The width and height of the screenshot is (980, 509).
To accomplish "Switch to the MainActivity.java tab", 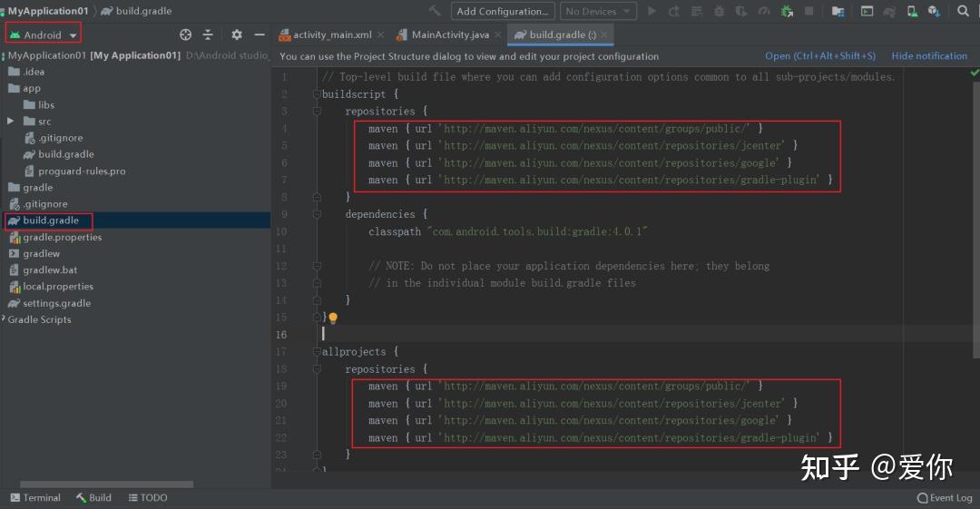I will [x=449, y=34].
